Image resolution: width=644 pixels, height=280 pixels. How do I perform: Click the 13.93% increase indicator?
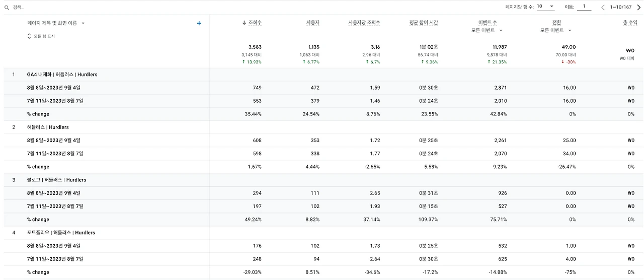pos(252,62)
